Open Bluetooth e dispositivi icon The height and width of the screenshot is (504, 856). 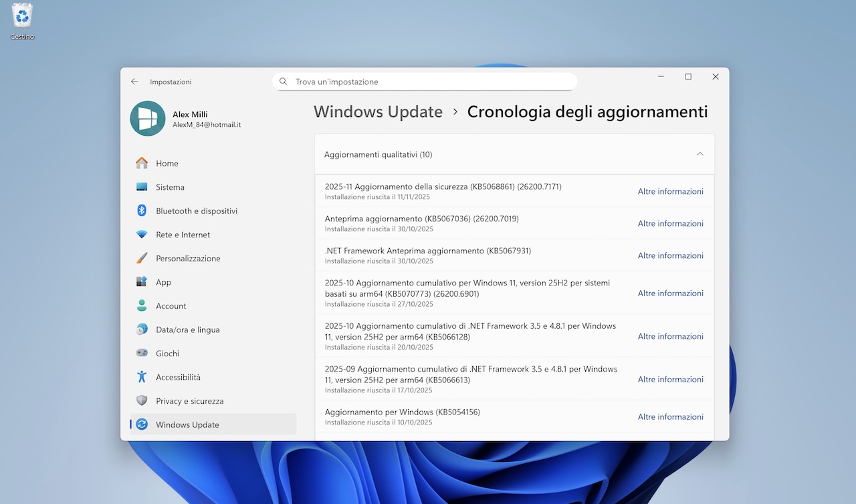pyautogui.click(x=142, y=211)
